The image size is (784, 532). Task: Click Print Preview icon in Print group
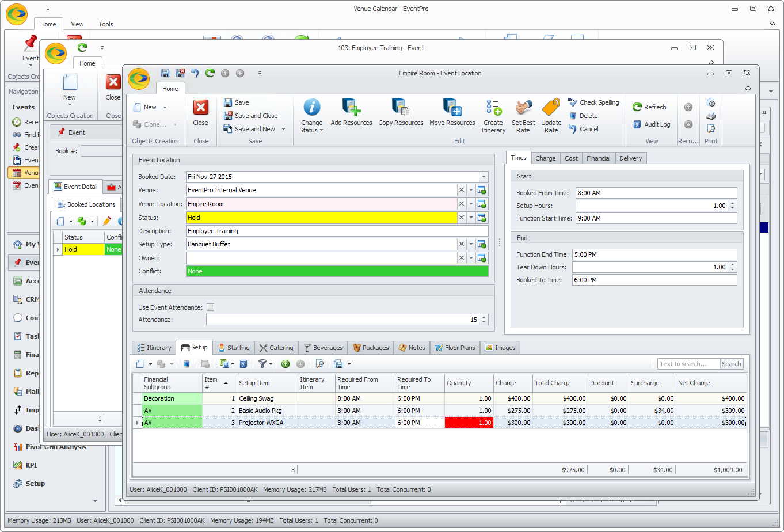pos(711,129)
